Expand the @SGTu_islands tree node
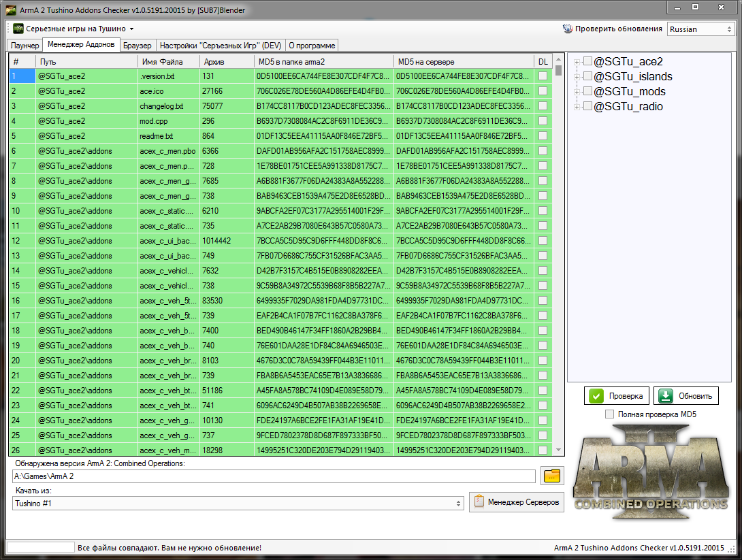 pyautogui.click(x=577, y=77)
